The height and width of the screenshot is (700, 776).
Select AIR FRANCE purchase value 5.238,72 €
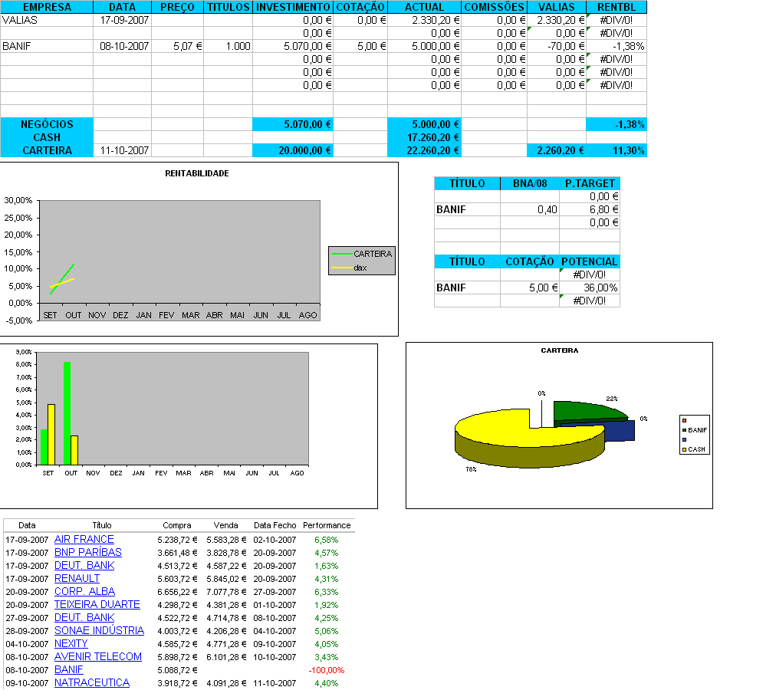pos(177,540)
